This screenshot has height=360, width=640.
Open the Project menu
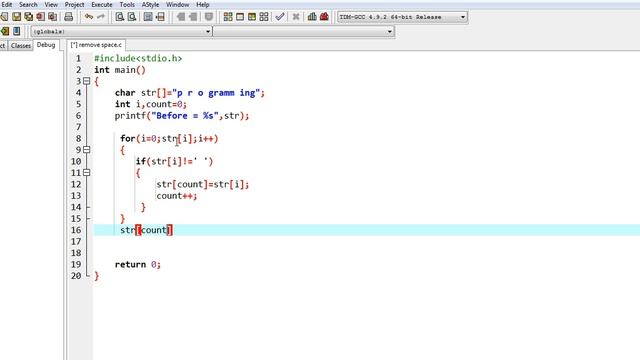pos(74,4)
